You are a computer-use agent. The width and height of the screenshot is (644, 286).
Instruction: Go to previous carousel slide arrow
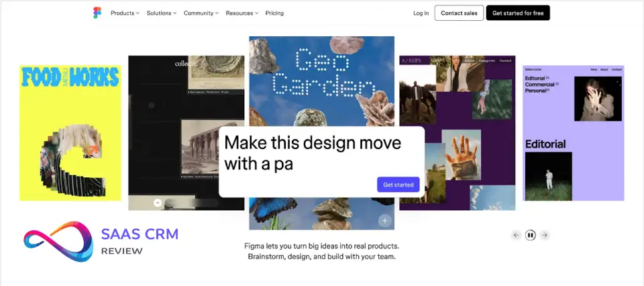pyautogui.click(x=517, y=235)
